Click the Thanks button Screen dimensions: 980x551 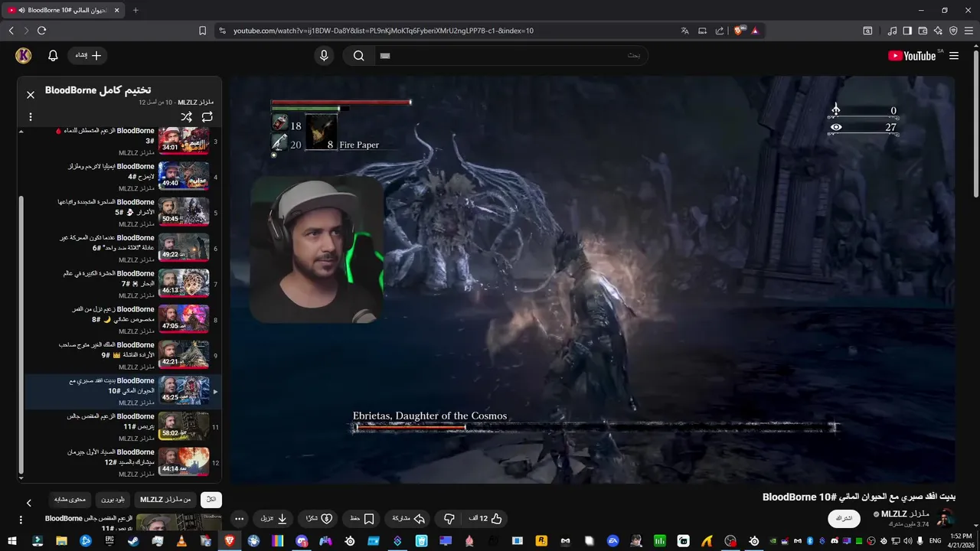pyautogui.click(x=318, y=519)
